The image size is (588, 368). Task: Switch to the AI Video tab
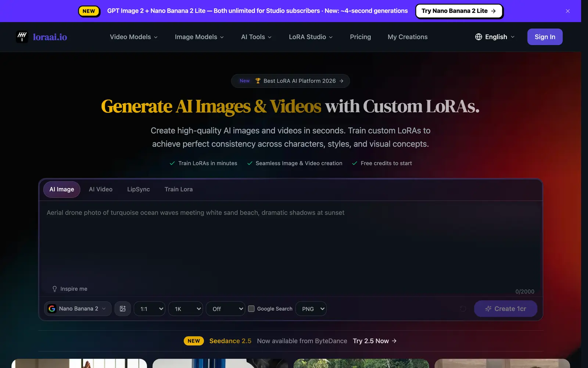click(x=101, y=190)
